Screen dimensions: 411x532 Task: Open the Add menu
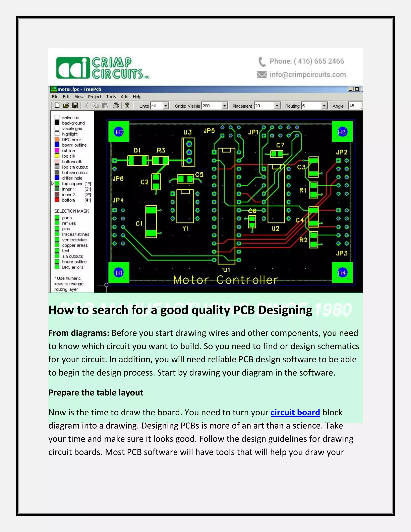point(124,97)
